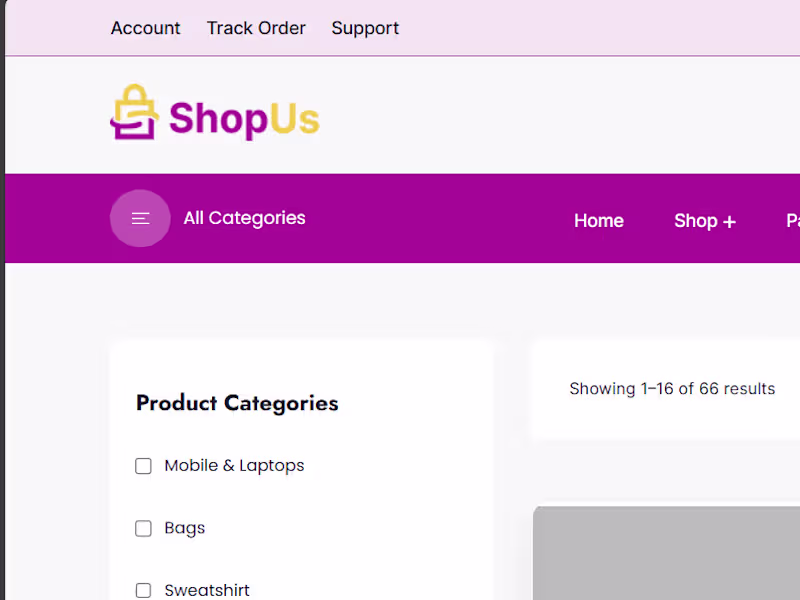Screen dimensions: 800x600
Task: Tick the Mobile & Laptops checkbox
Action: tap(143, 466)
